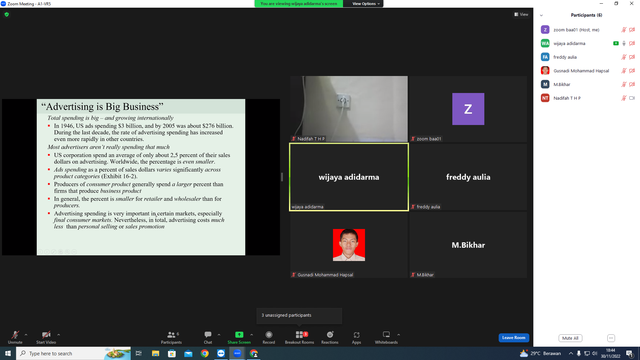Click the freddy aulia video tile

(x=468, y=177)
